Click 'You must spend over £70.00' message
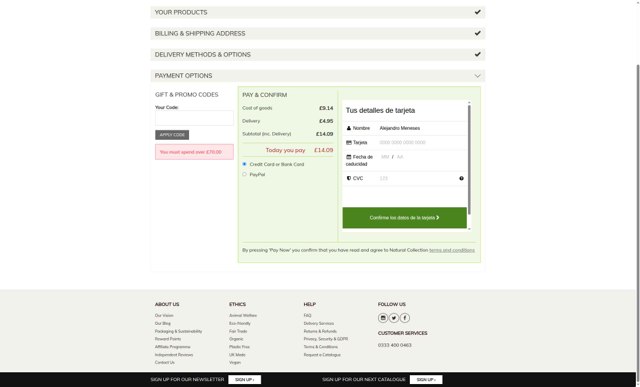 [194, 152]
